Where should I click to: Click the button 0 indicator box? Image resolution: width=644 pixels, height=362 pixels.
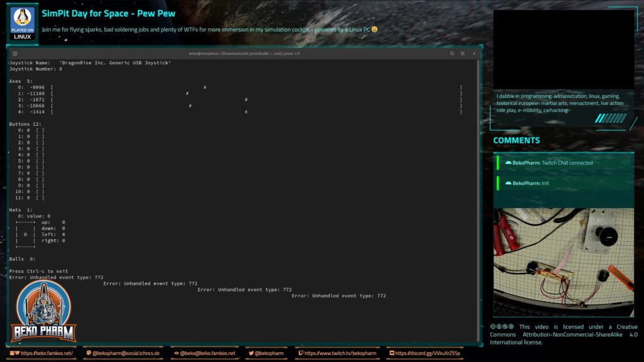click(x=40, y=131)
